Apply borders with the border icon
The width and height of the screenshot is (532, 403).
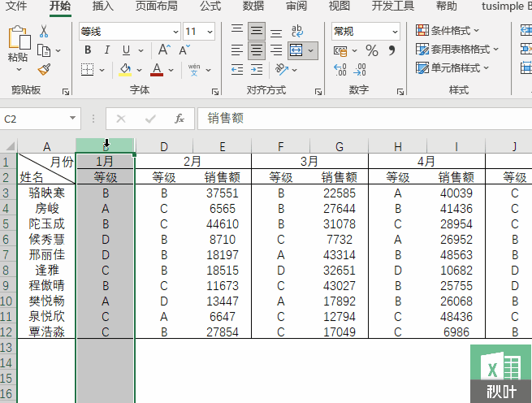(x=87, y=70)
